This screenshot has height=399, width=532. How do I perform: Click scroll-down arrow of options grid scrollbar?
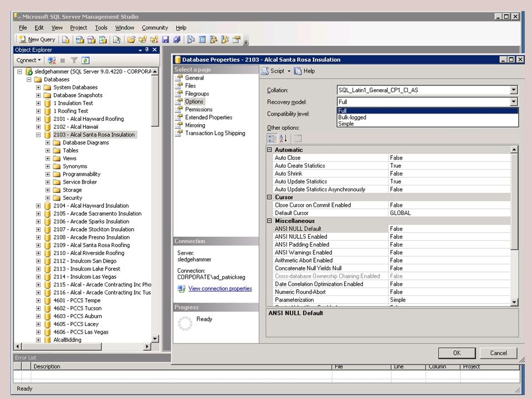pyautogui.click(x=514, y=301)
